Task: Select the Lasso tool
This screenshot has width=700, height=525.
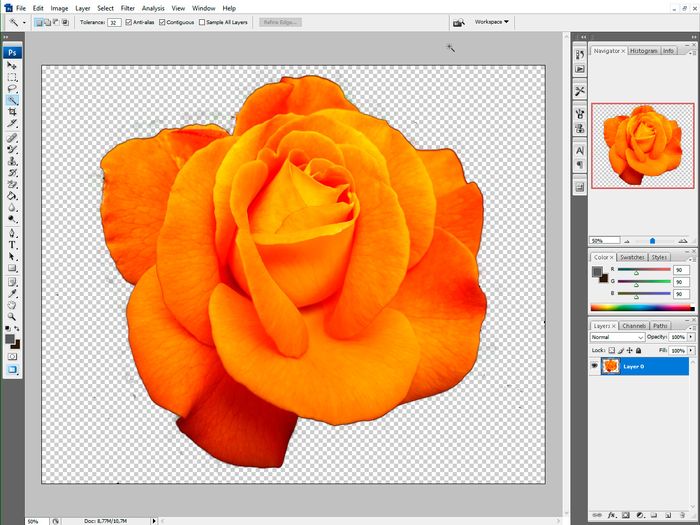Action: point(12,88)
